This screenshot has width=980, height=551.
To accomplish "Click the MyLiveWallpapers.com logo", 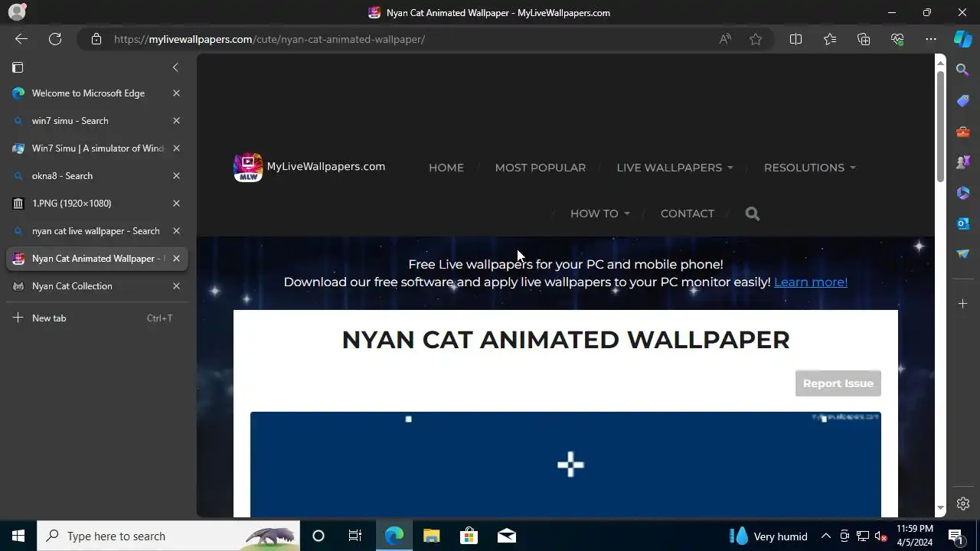I will 309,167.
